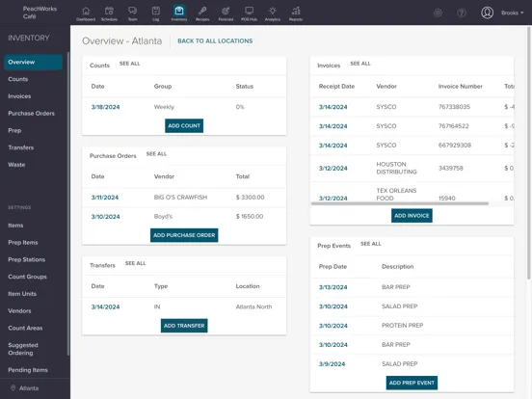The width and height of the screenshot is (532, 399).
Task: Open the Dashboard home icon
Action: 86,11
